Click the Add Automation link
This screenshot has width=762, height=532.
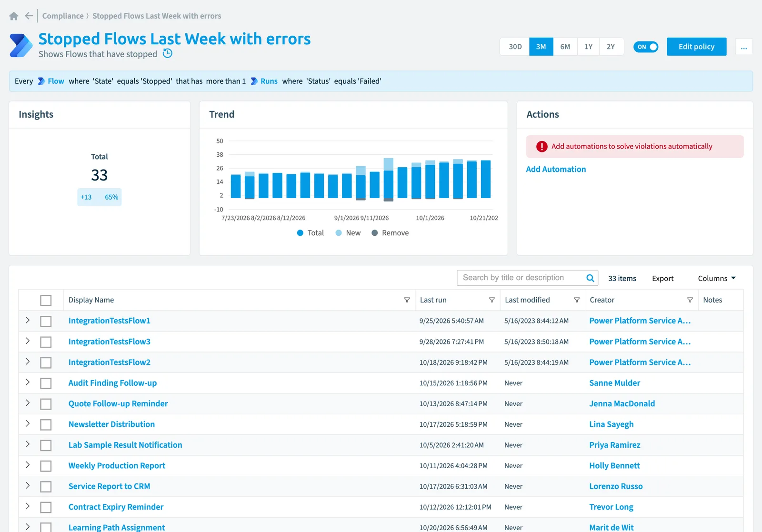click(556, 169)
